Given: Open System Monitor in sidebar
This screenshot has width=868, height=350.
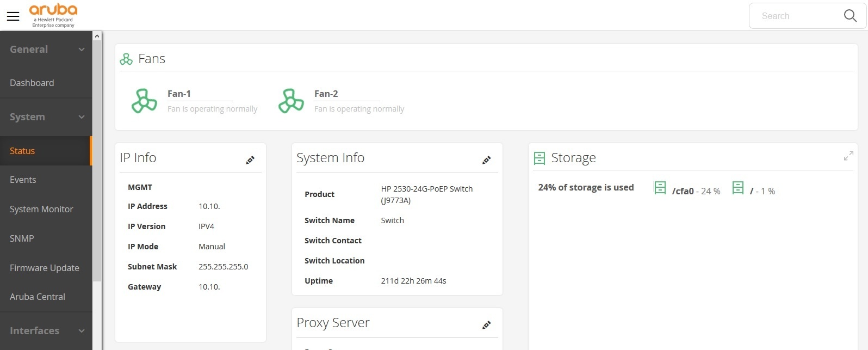Looking at the screenshot, I should 41,209.
